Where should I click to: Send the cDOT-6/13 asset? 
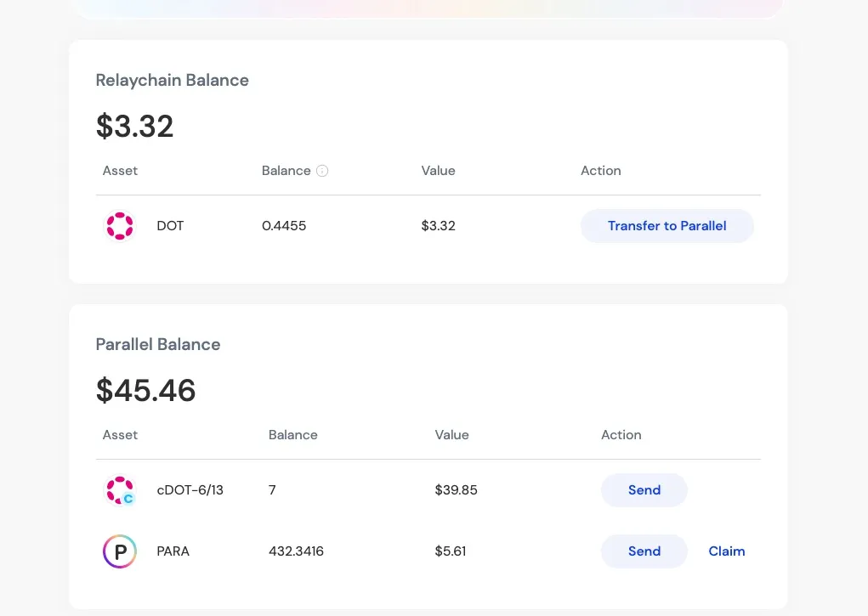point(644,490)
